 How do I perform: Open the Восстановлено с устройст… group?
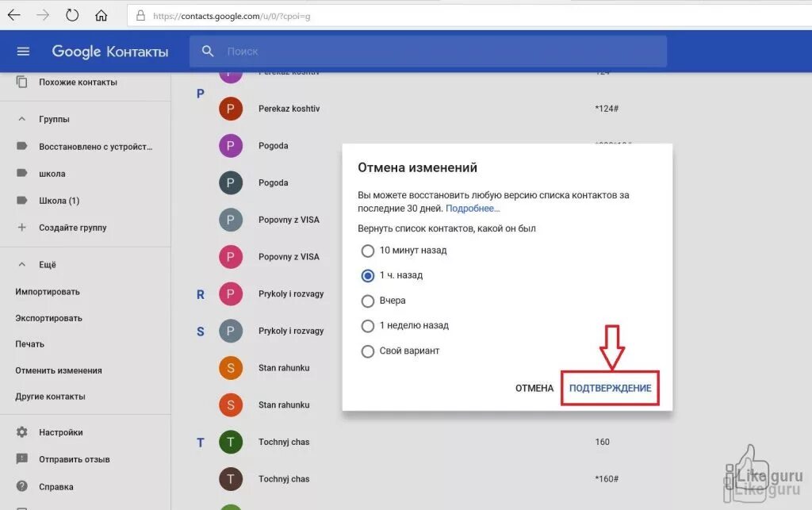96,147
